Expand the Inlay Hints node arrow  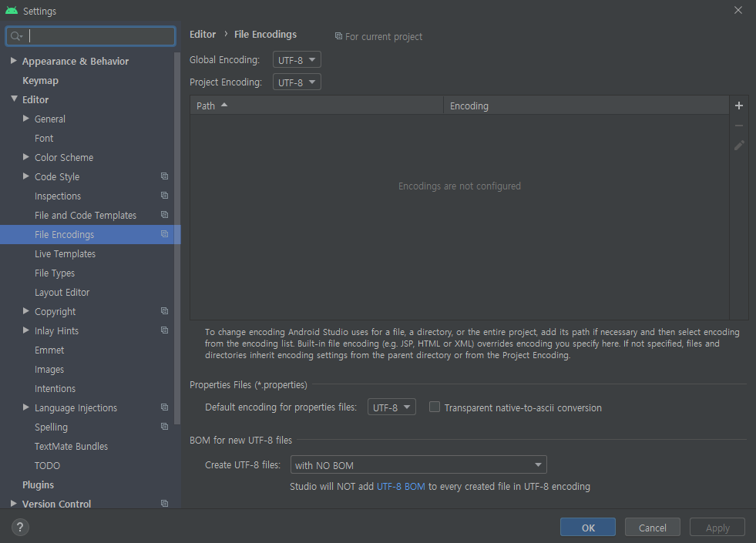tap(26, 330)
